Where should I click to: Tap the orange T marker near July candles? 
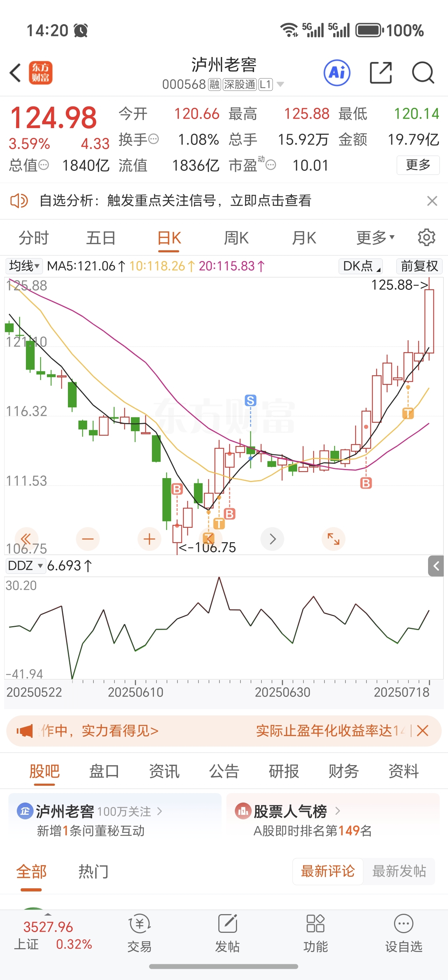[408, 413]
